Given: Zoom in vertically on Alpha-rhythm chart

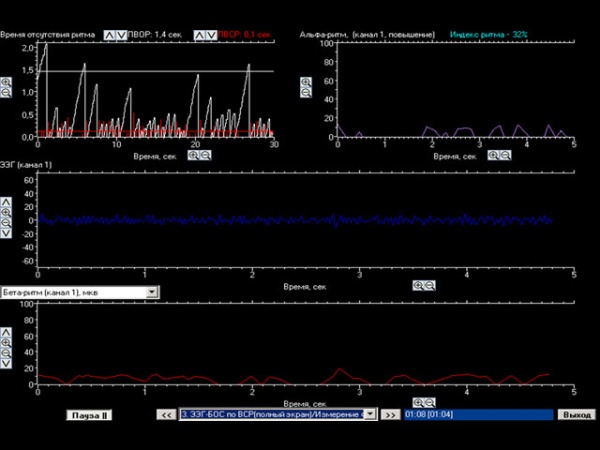Looking at the screenshot, I should coord(307,82).
